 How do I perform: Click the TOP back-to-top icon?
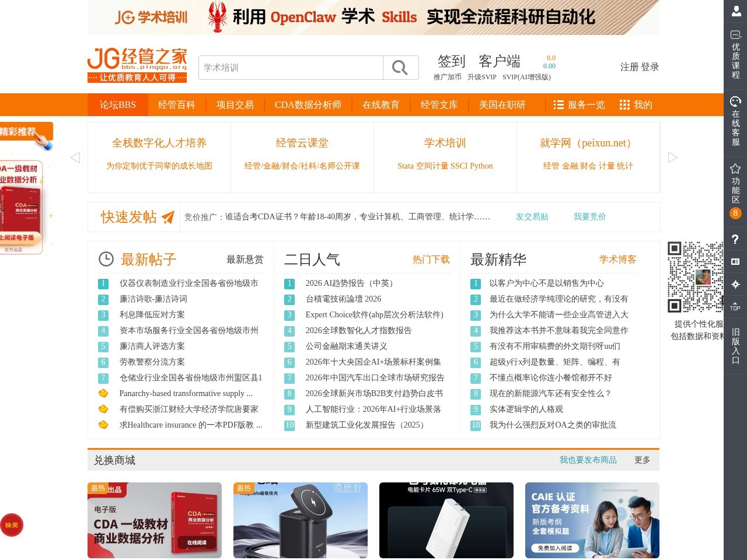[735, 306]
